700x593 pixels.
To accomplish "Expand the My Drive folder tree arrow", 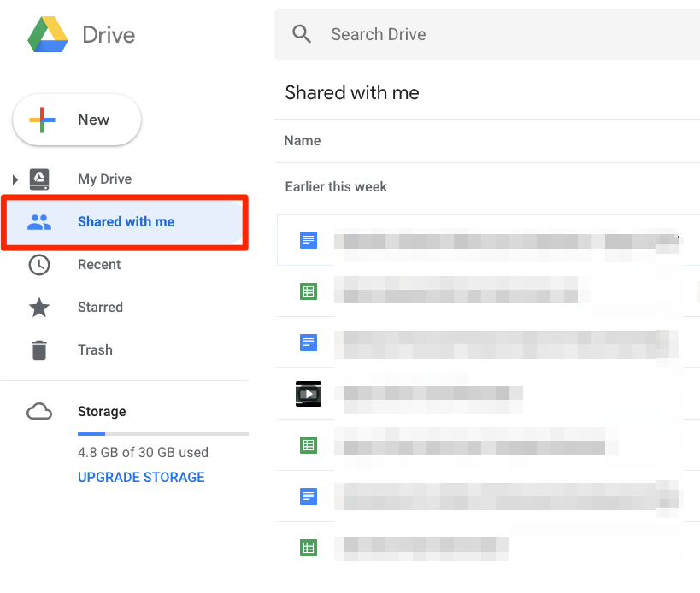I will click(15, 179).
